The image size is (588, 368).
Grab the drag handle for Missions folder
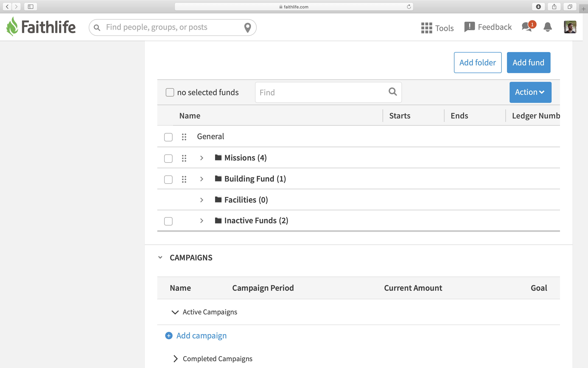click(x=184, y=158)
